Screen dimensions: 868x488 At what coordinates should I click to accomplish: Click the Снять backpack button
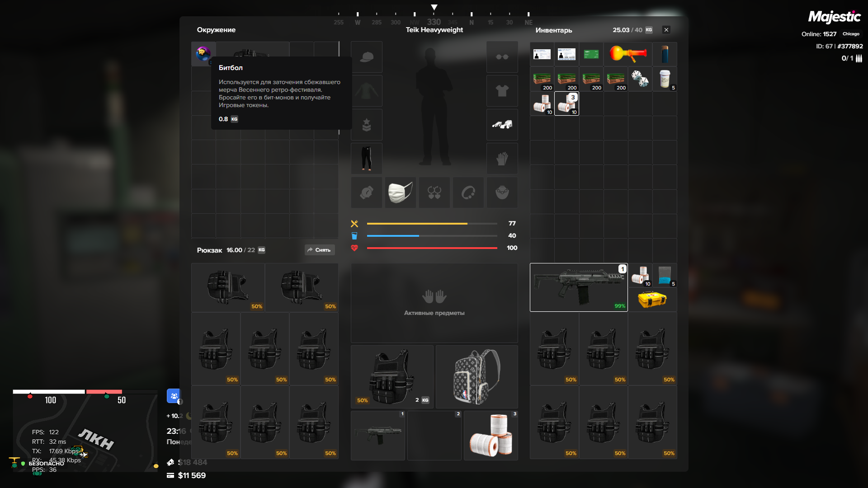(x=319, y=250)
